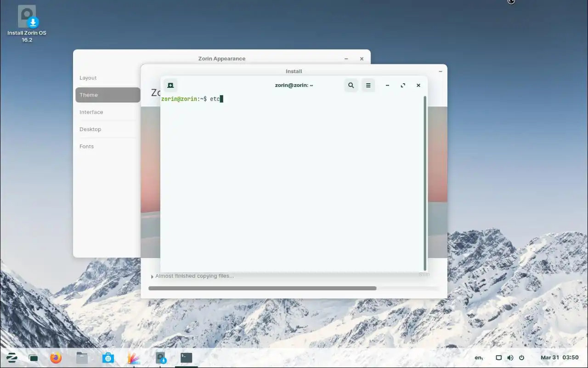Open the power menu in the tray
588x368 pixels.
pyautogui.click(x=521, y=357)
